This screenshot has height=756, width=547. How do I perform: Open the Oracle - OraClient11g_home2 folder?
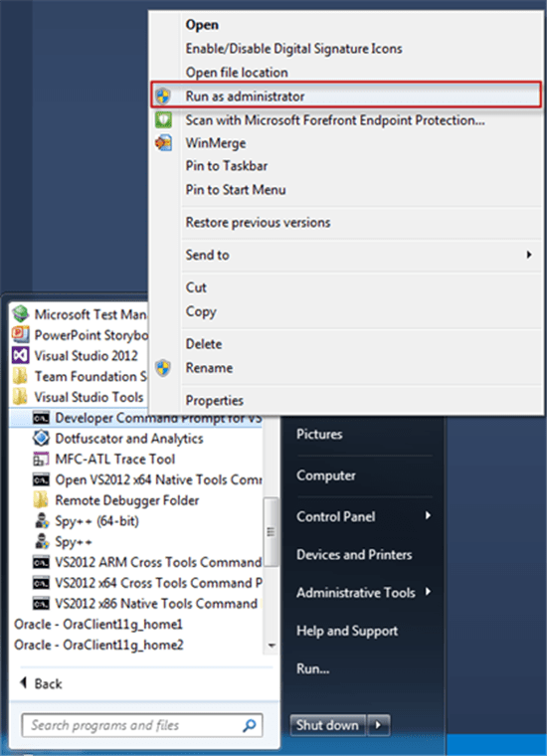coord(98,646)
